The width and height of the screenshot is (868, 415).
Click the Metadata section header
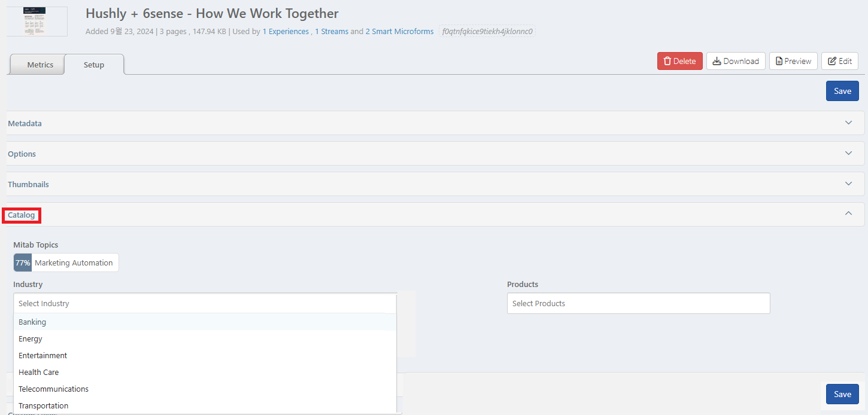pos(435,123)
